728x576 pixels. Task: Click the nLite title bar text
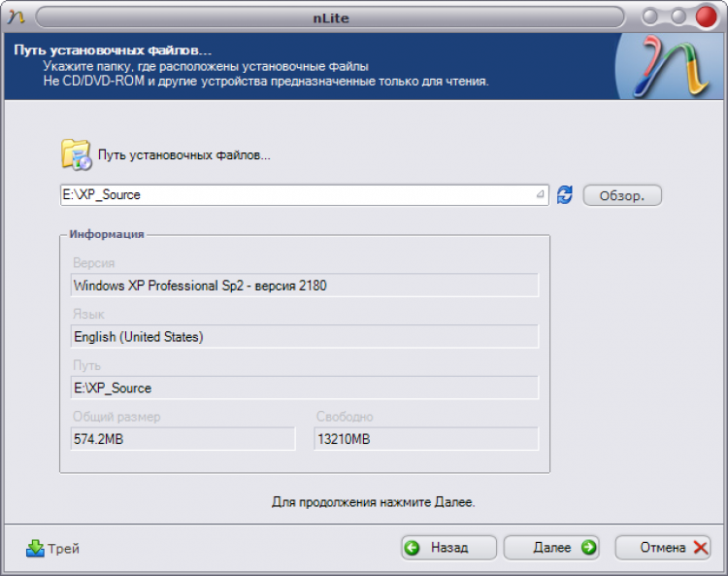coord(331,18)
